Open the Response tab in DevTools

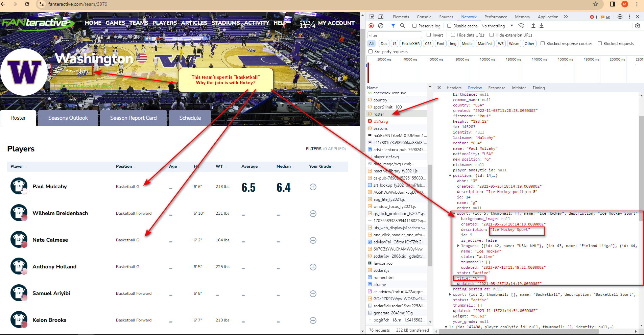[497, 88]
